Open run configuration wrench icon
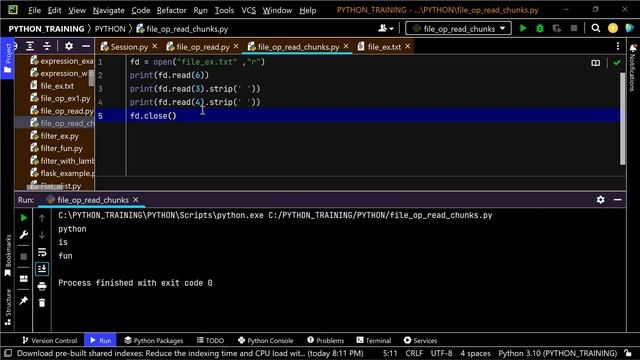 pyautogui.click(x=24, y=235)
